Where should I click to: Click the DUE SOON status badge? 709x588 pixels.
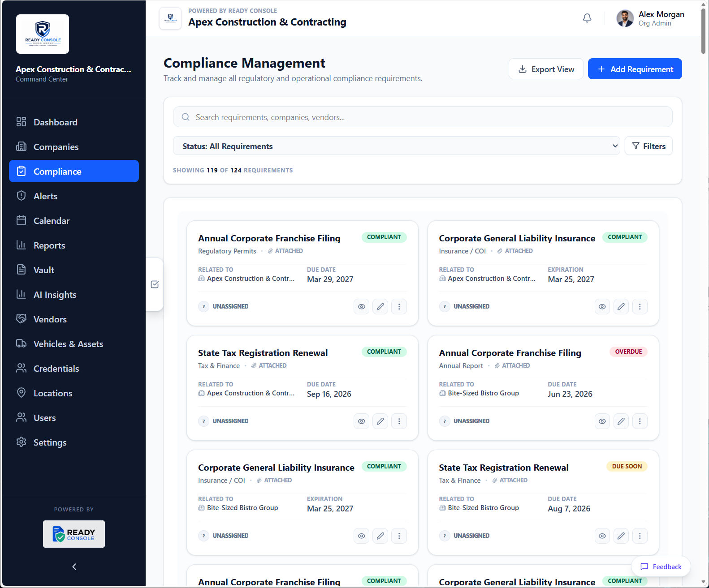tap(627, 466)
